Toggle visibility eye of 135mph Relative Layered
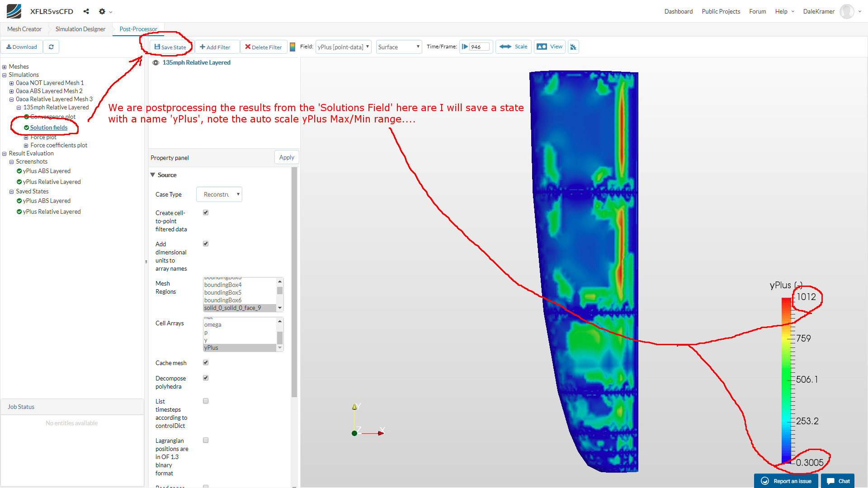 156,63
